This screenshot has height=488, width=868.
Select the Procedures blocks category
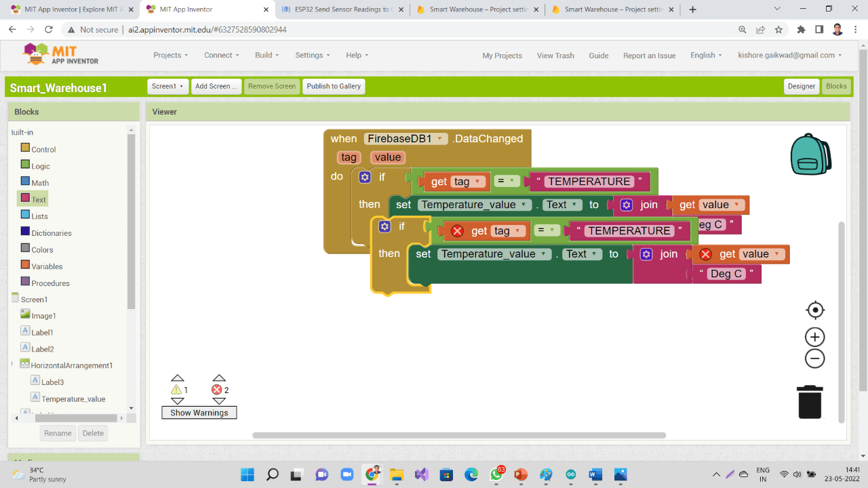45,283
